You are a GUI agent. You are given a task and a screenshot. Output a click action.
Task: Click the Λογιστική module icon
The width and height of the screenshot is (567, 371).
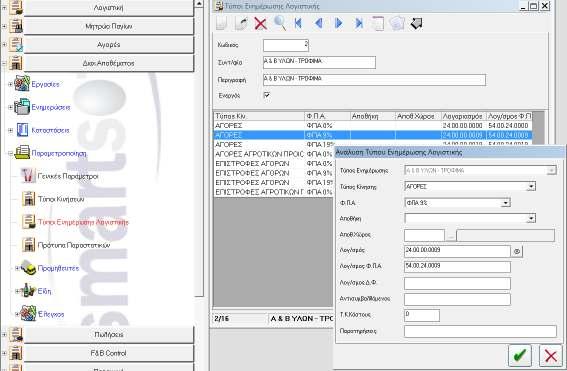16,8
